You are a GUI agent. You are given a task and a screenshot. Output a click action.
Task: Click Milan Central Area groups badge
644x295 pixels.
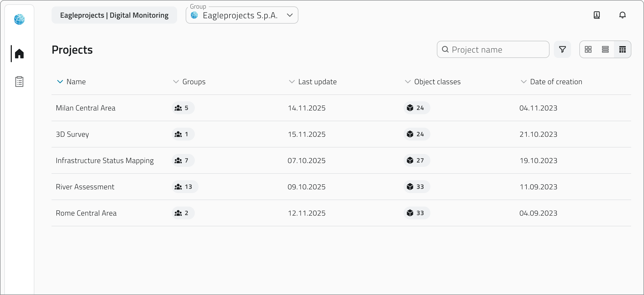(183, 108)
